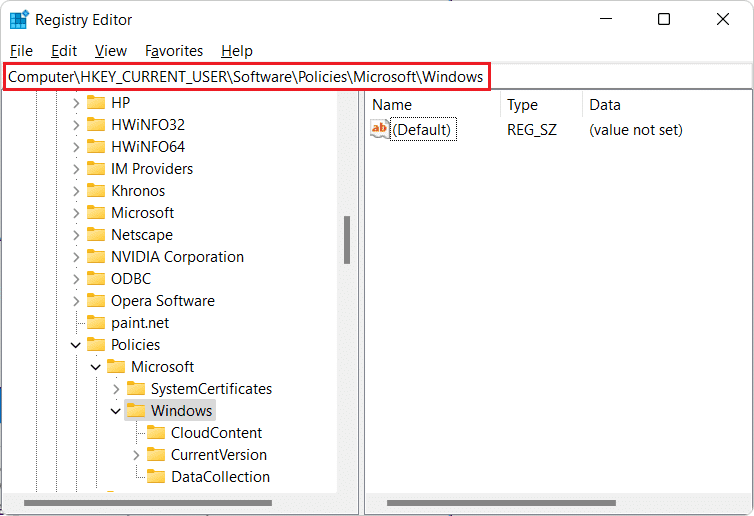754x516 pixels.
Task: Select the Policies folder icon
Action: point(96,344)
